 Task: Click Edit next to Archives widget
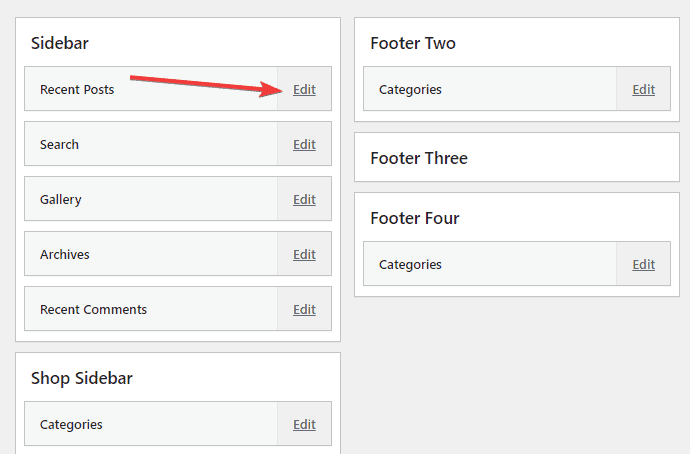point(304,255)
